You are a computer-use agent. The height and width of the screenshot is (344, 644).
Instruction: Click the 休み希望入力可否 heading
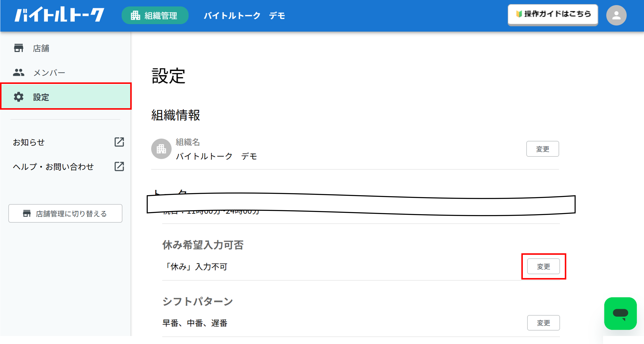point(203,245)
